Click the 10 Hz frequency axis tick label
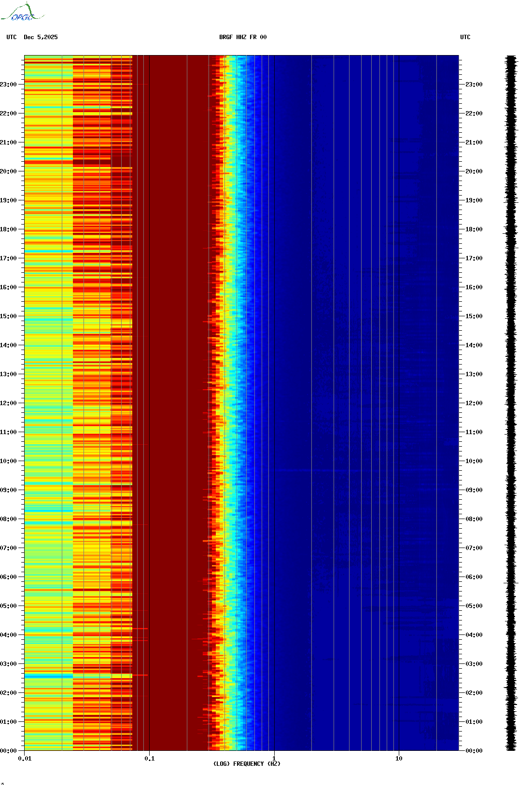This screenshot has height=789, width=532. click(399, 759)
